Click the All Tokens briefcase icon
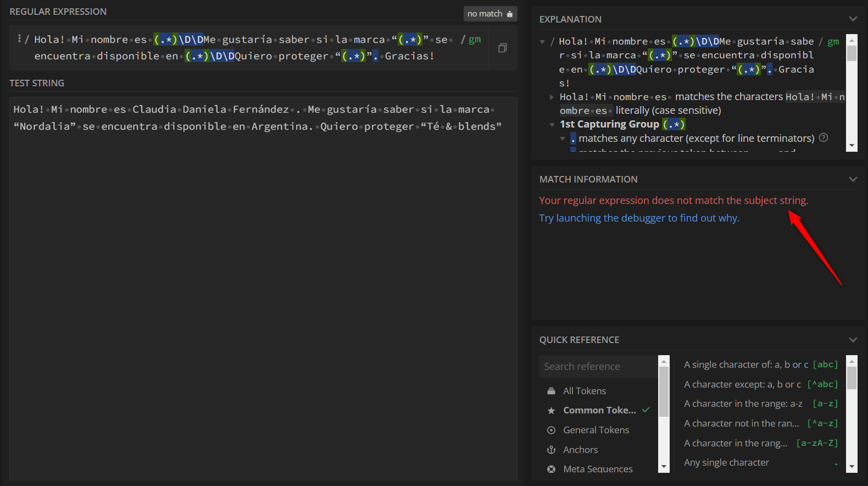Screen dimensions: 868x486 (x=551, y=391)
